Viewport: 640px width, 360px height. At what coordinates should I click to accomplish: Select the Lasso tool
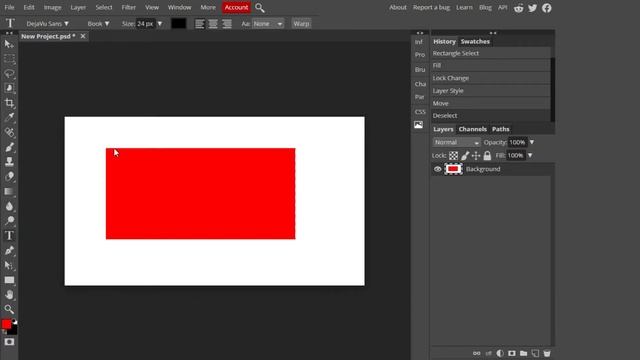click(x=9, y=73)
